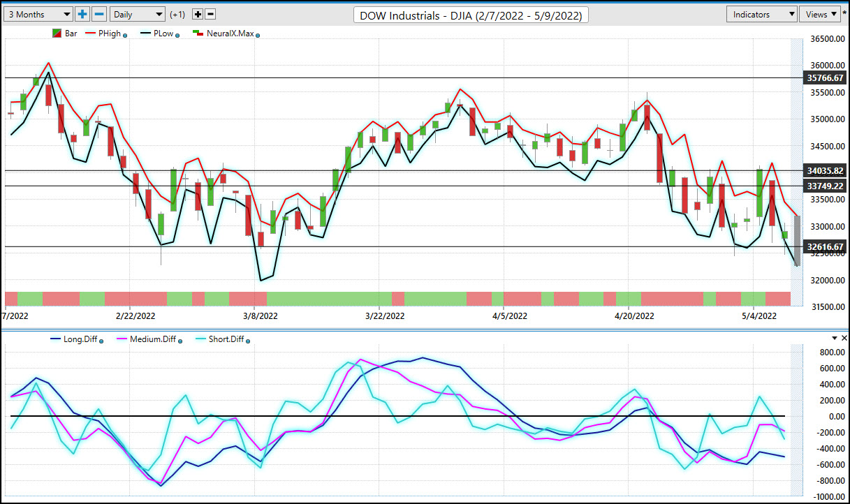Image resolution: width=850 pixels, height=504 pixels.
Task: Click the 35766.67 price level marker
Action: point(826,78)
